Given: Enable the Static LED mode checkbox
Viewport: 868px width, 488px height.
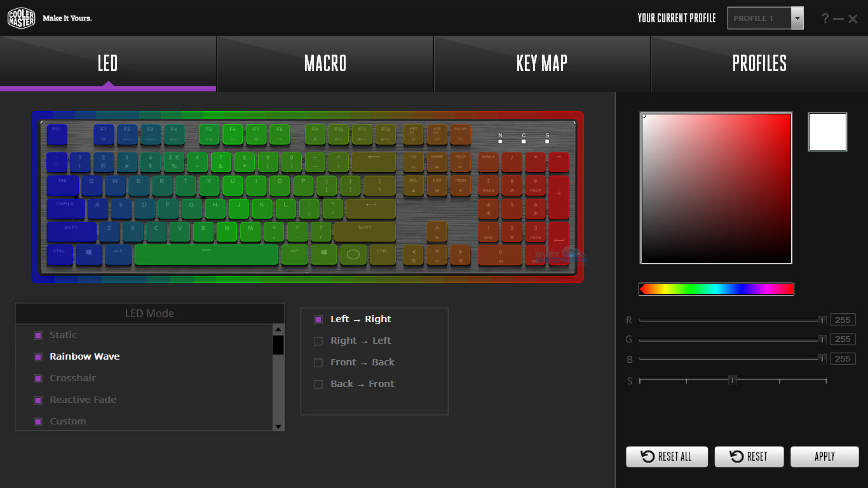Looking at the screenshot, I should [38, 335].
